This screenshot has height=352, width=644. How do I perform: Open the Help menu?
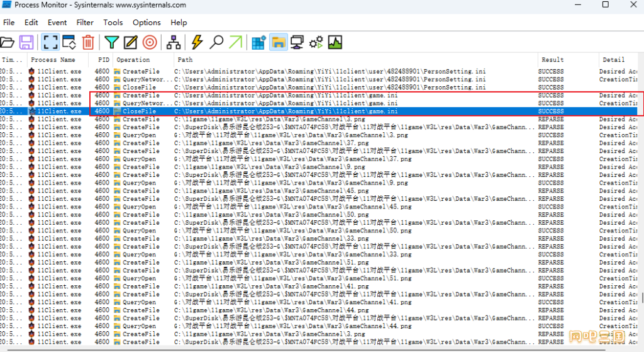point(179,23)
